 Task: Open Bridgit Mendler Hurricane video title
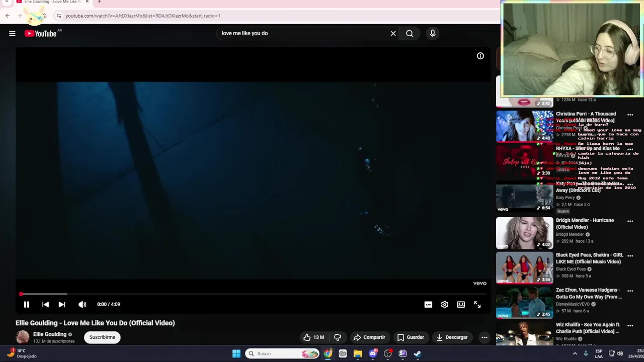coord(585,224)
